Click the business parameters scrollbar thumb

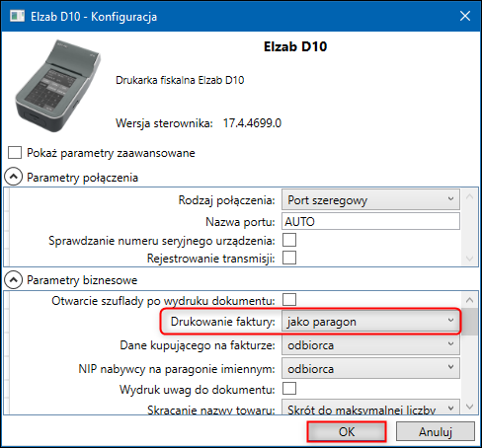click(469, 322)
